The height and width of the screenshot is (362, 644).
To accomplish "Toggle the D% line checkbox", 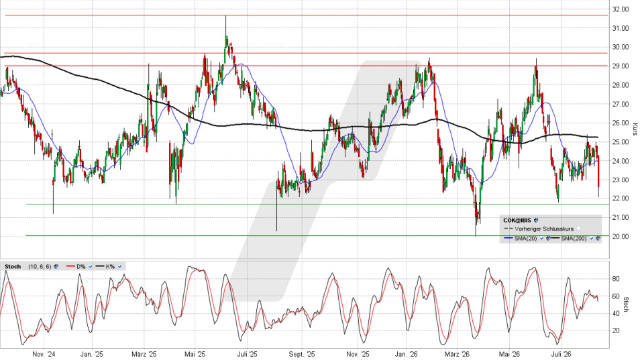I will point(91,267).
